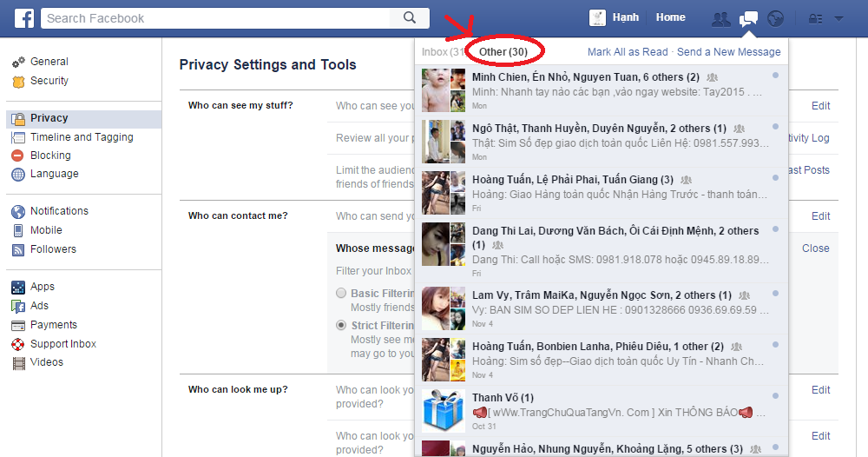The height and width of the screenshot is (457, 868).
Task: Click the Hạnh profile picture icon
Action: tap(597, 17)
